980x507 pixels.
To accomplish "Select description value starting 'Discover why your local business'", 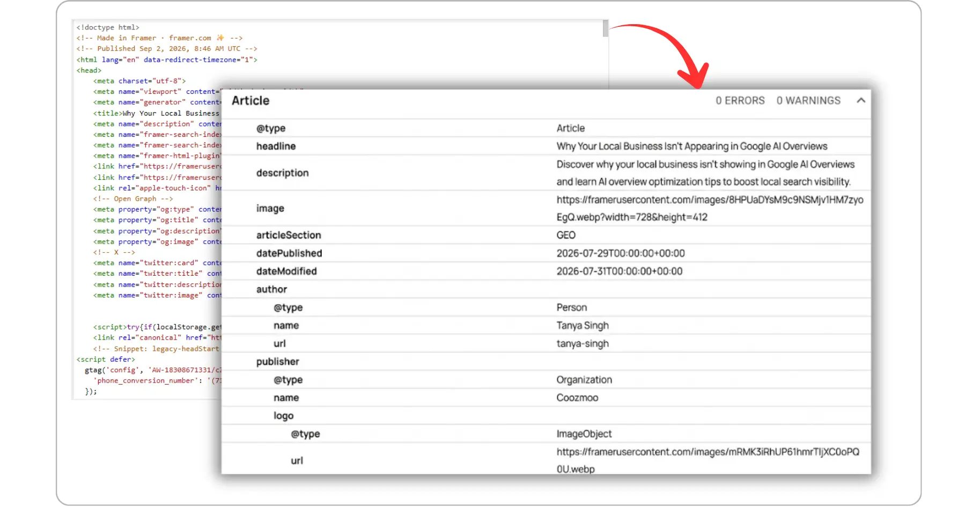I will coord(705,173).
